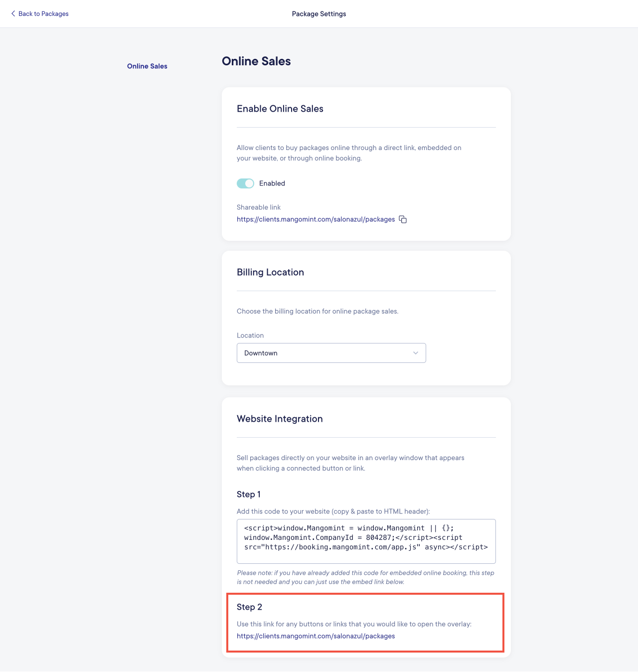Open the Step 2 overlay packages link
Screen dimensions: 638x672
(316, 636)
